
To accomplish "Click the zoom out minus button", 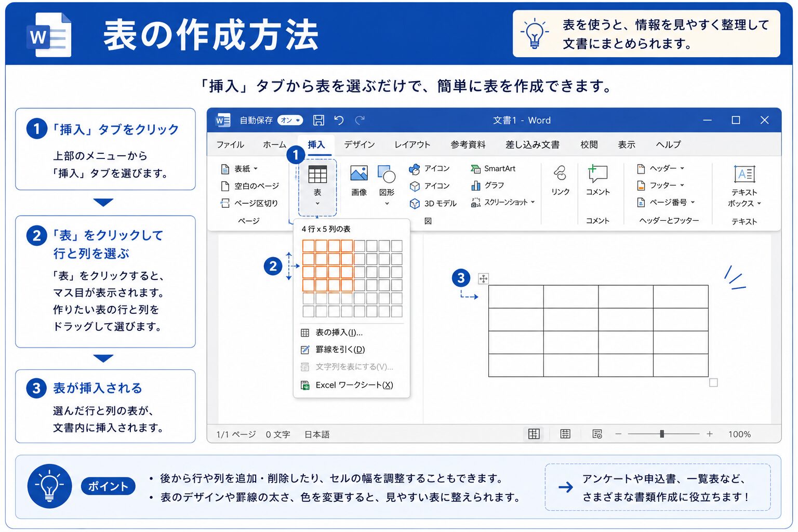I will pyautogui.click(x=618, y=434).
